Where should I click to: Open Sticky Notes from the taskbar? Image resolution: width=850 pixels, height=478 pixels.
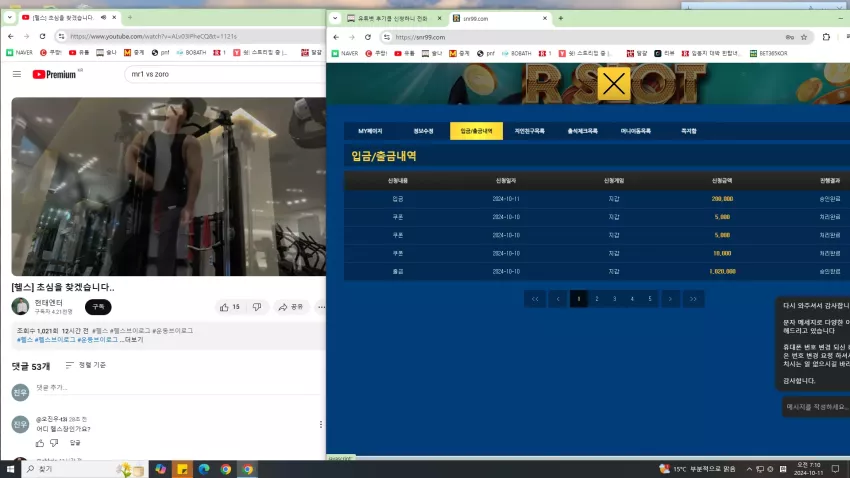182,469
